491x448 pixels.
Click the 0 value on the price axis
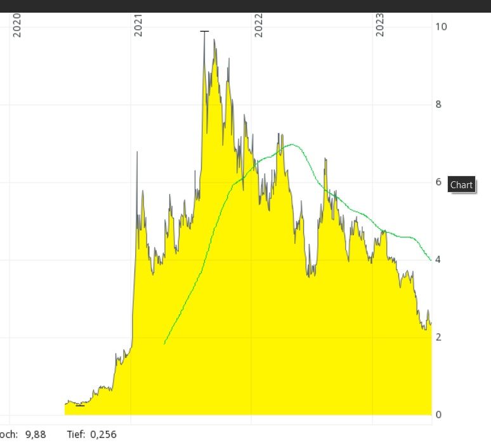(x=438, y=415)
